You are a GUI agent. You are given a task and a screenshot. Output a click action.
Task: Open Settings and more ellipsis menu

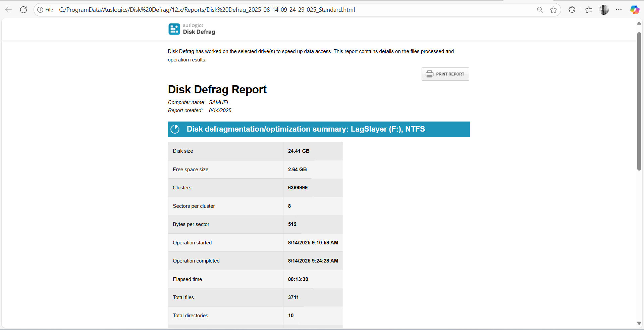pyautogui.click(x=619, y=9)
